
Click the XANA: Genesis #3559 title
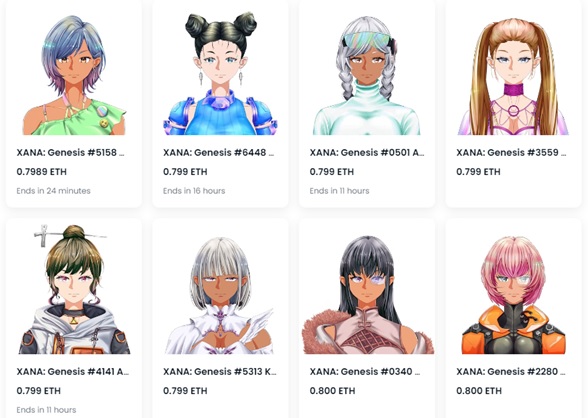(x=512, y=153)
